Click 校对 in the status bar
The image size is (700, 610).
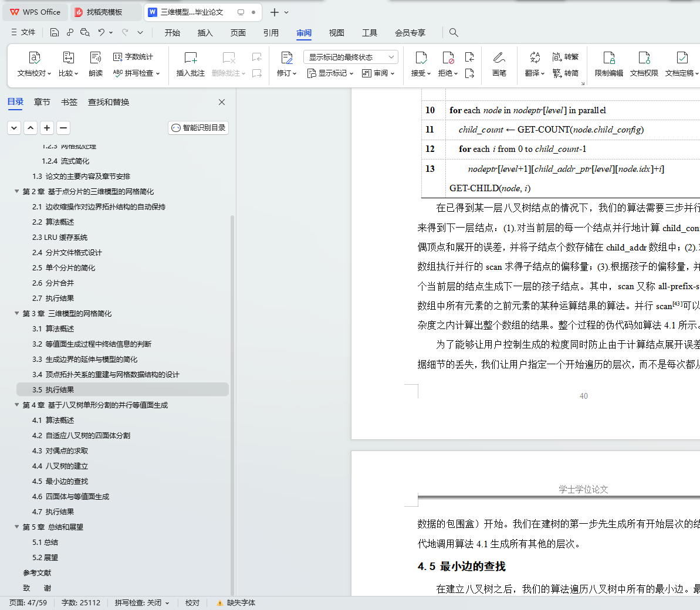click(192, 603)
